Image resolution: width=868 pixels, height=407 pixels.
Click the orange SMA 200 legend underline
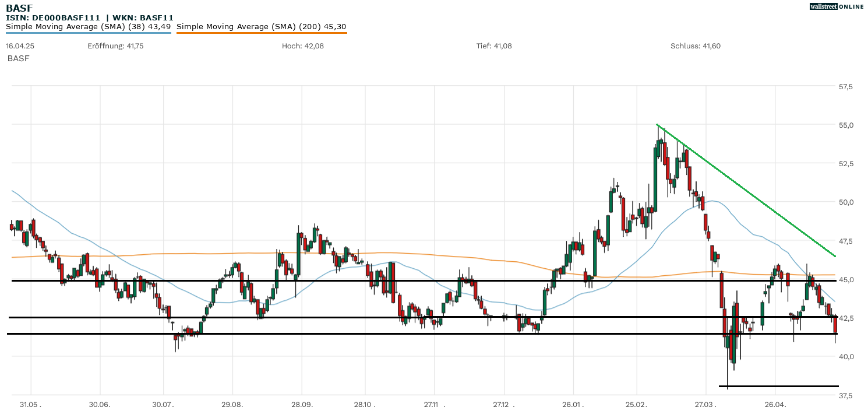coord(262,33)
